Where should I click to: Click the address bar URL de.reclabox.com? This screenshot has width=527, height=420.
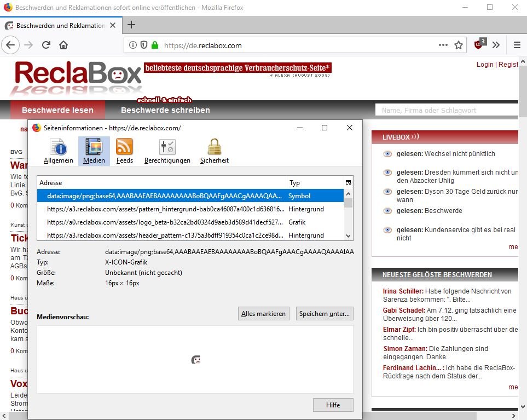coord(202,45)
